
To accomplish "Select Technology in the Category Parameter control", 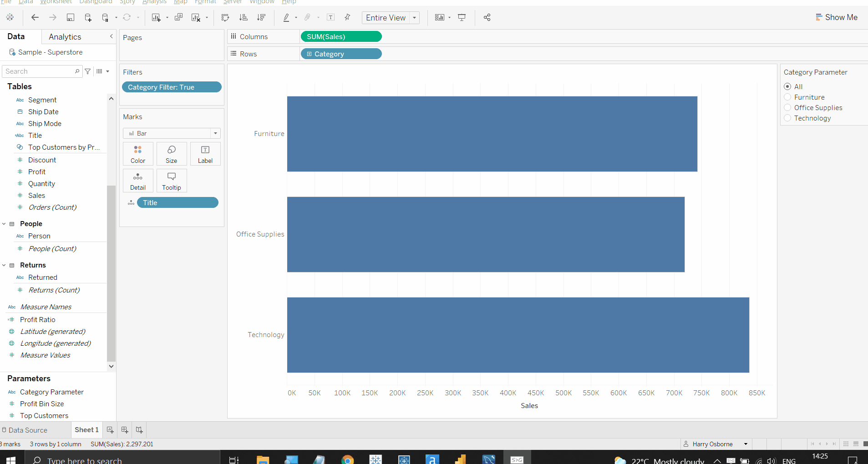I will 788,118.
